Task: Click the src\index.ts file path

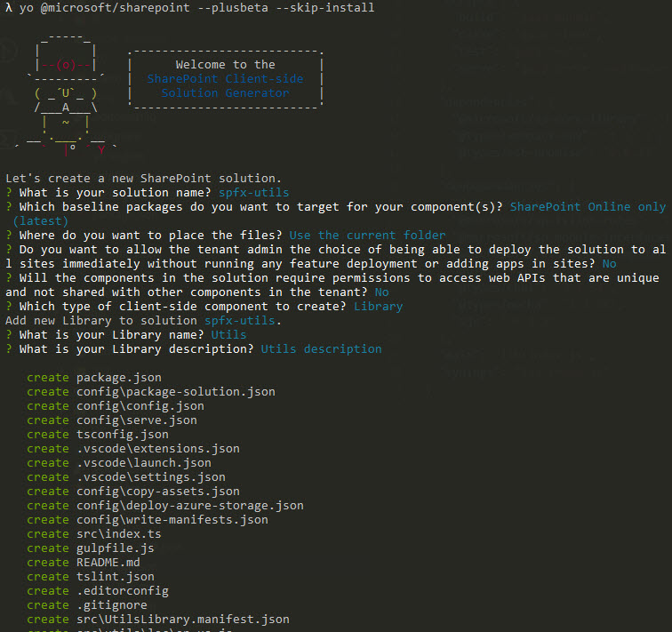Action: pyautogui.click(x=118, y=533)
